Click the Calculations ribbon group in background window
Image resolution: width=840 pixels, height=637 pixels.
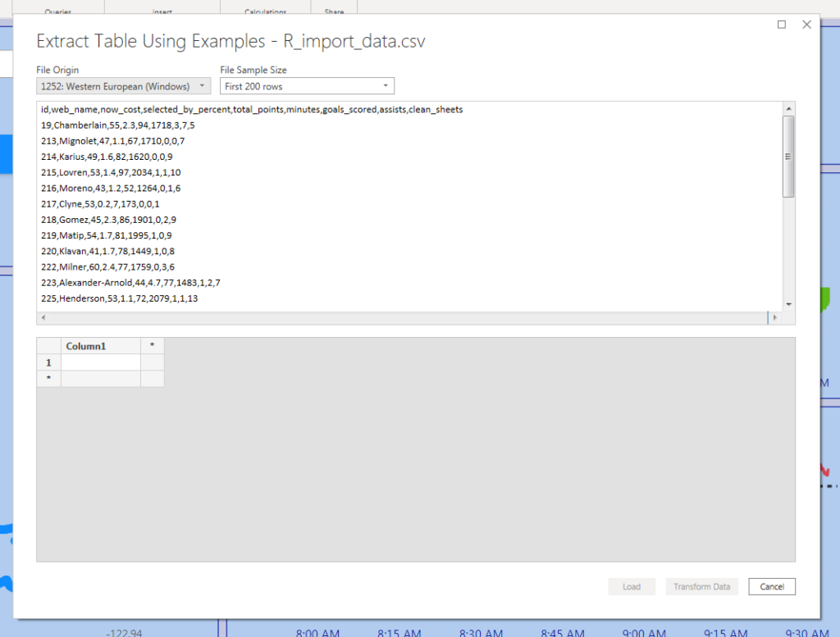point(265,11)
